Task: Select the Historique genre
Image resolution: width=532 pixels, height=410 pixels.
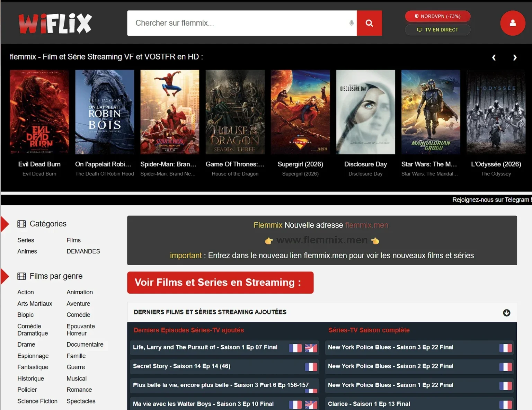Action: tap(30, 379)
